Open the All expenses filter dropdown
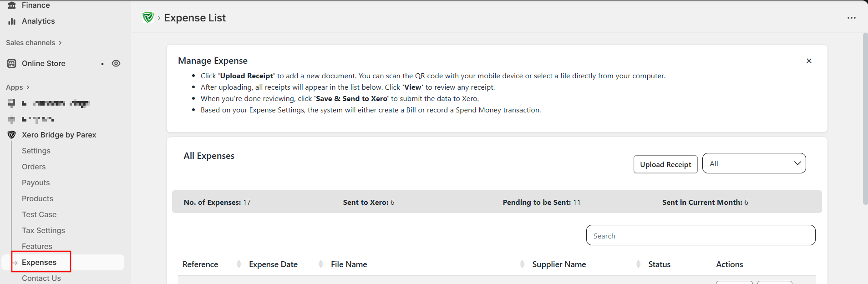 tap(754, 163)
